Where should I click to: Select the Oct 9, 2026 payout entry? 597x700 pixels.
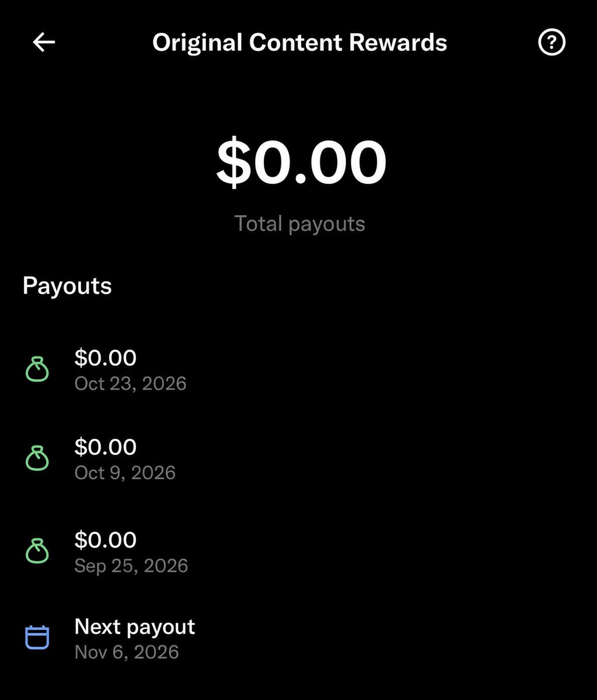298,459
